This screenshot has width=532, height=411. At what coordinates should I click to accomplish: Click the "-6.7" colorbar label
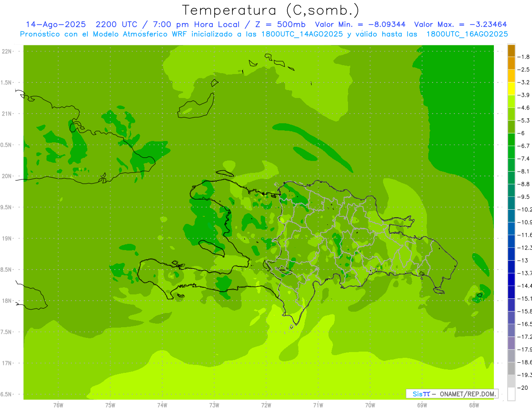pos(524,145)
